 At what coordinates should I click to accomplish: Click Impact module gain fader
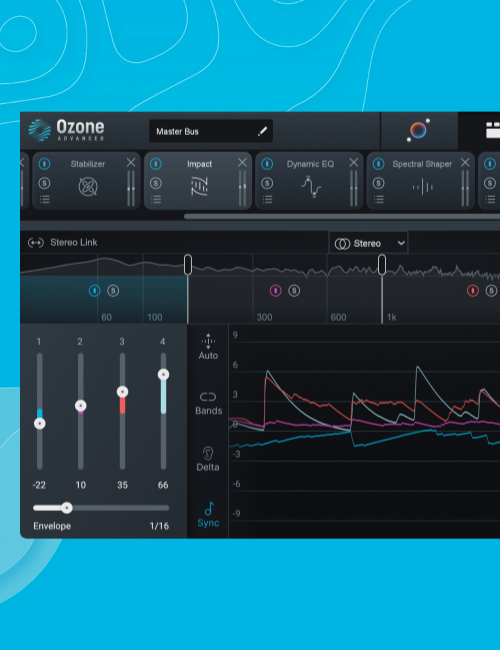pyautogui.click(x=243, y=188)
